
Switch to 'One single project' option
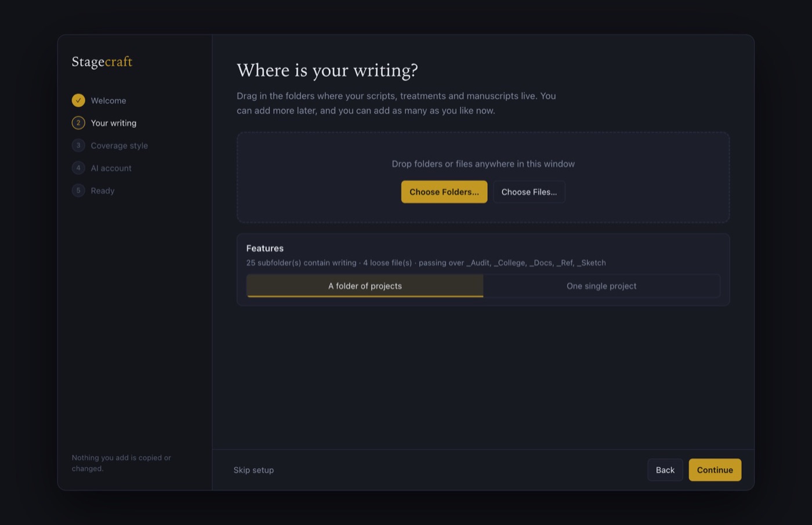[601, 286]
